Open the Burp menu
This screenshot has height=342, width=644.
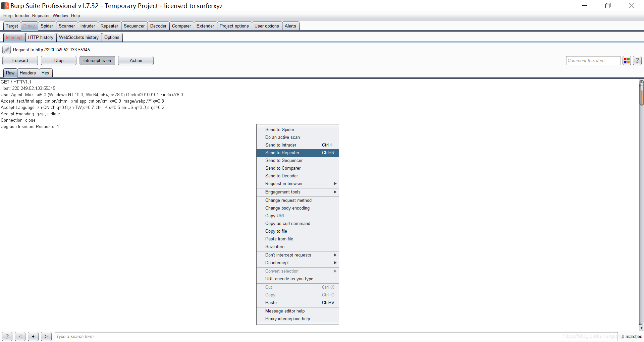pos(8,16)
